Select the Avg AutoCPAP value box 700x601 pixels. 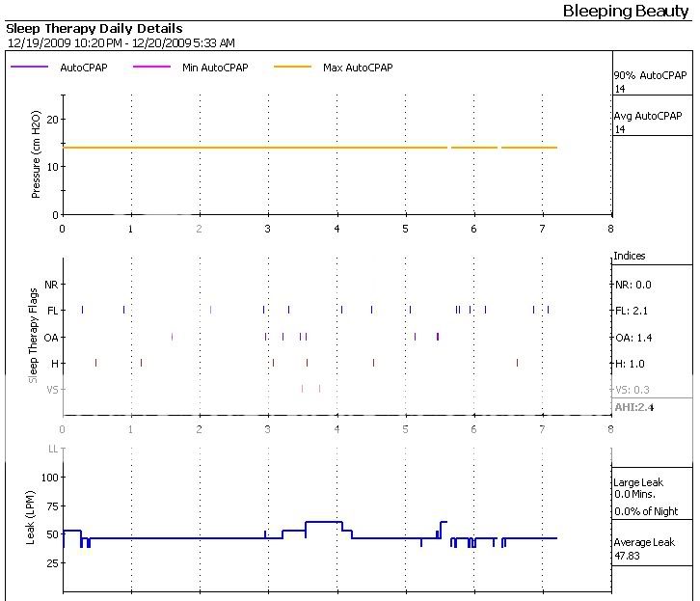click(651, 122)
